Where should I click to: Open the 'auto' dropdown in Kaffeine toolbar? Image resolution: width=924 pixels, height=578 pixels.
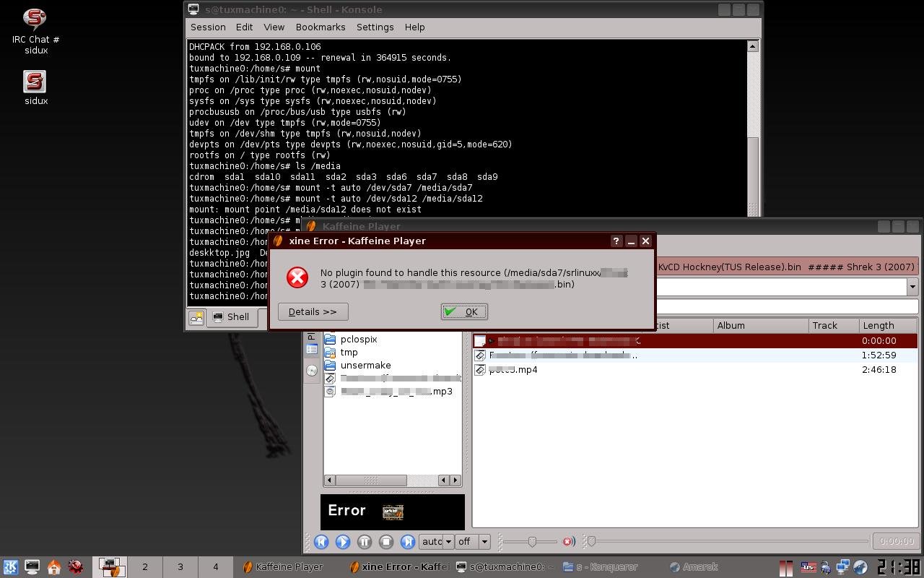pyautogui.click(x=436, y=541)
